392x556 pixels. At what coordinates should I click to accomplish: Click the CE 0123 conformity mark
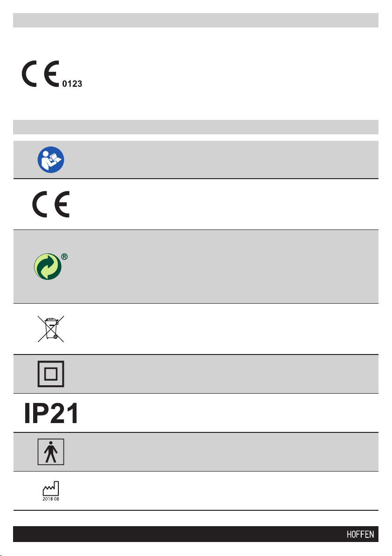[x=52, y=74]
